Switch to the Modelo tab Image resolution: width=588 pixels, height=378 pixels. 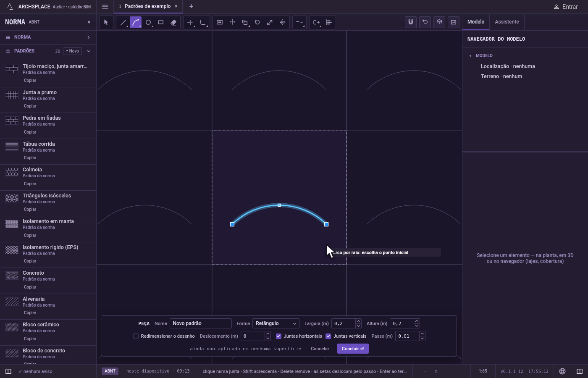coord(476,22)
